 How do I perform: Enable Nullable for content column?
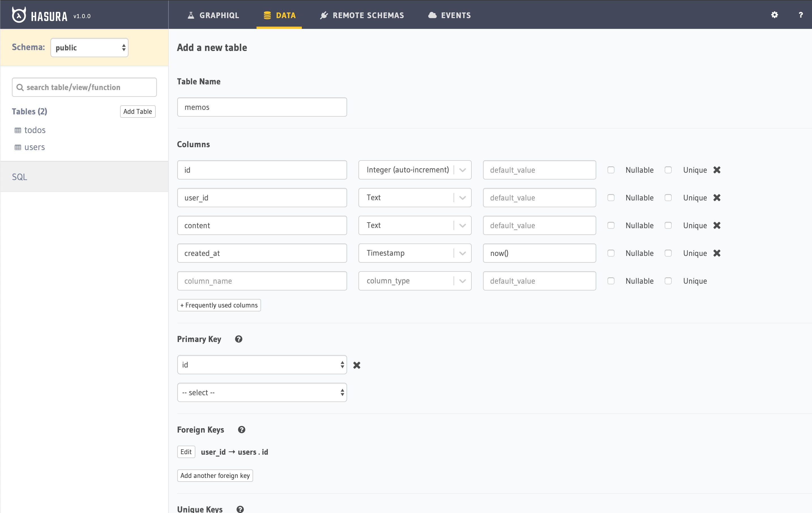[611, 225]
